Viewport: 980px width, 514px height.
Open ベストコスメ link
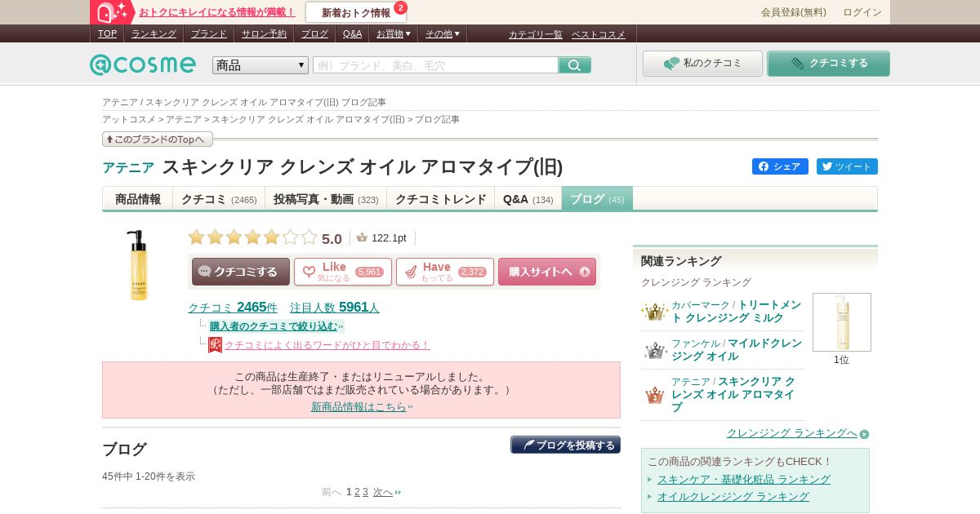pyautogui.click(x=598, y=34)
